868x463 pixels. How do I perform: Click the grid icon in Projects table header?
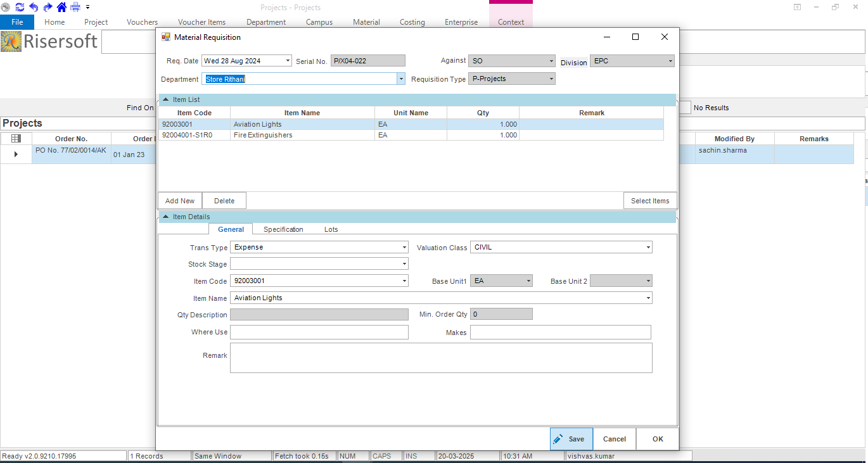coord(16,139)
